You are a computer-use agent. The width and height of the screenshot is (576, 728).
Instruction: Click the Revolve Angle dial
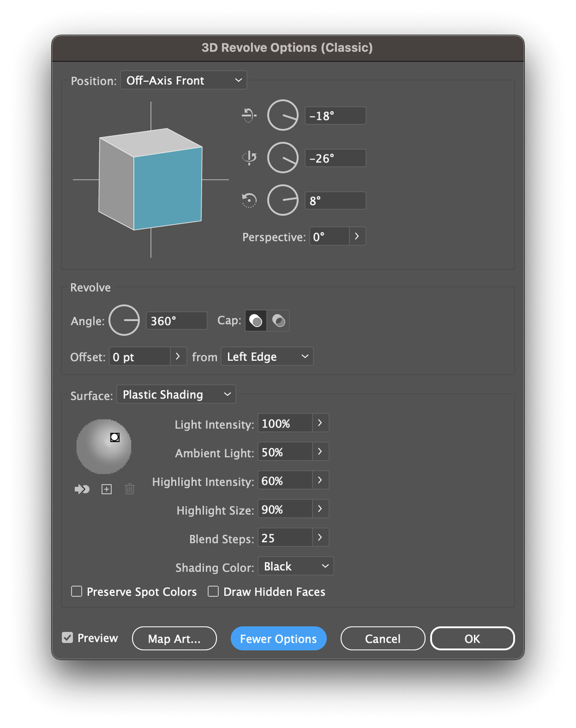124,320
